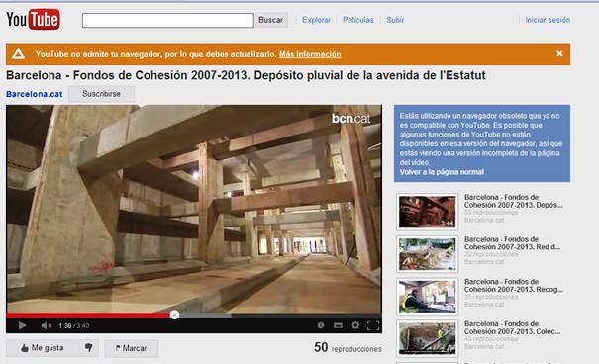This screenshot has width=599, height=364.
Task: Dismiss the orange browser warning banner
Action: [559, 53]
